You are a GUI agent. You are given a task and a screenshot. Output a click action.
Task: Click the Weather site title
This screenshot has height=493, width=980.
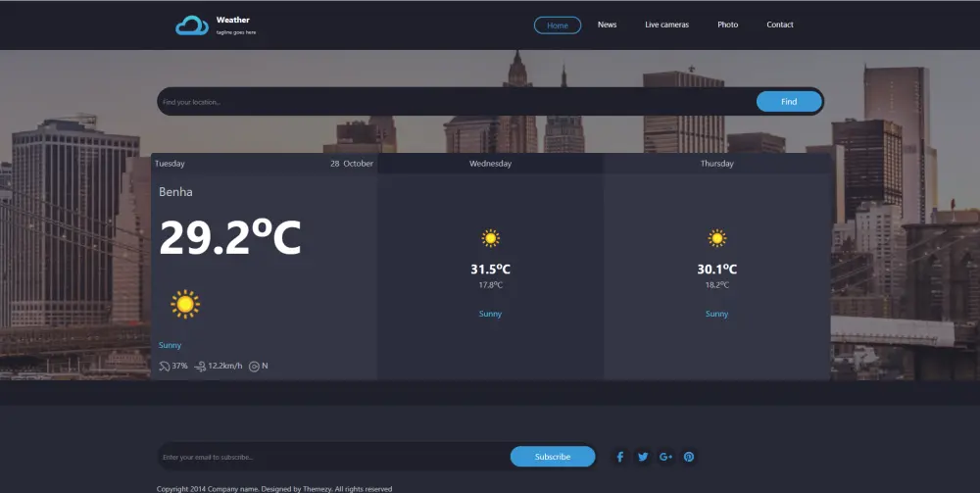tap(232, 20)
